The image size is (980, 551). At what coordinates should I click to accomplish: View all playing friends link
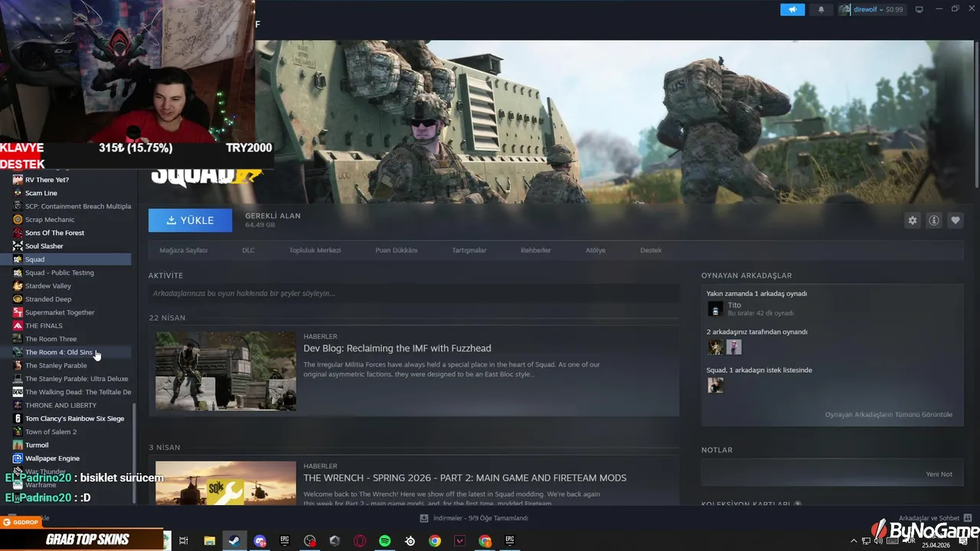click(888, 415)
